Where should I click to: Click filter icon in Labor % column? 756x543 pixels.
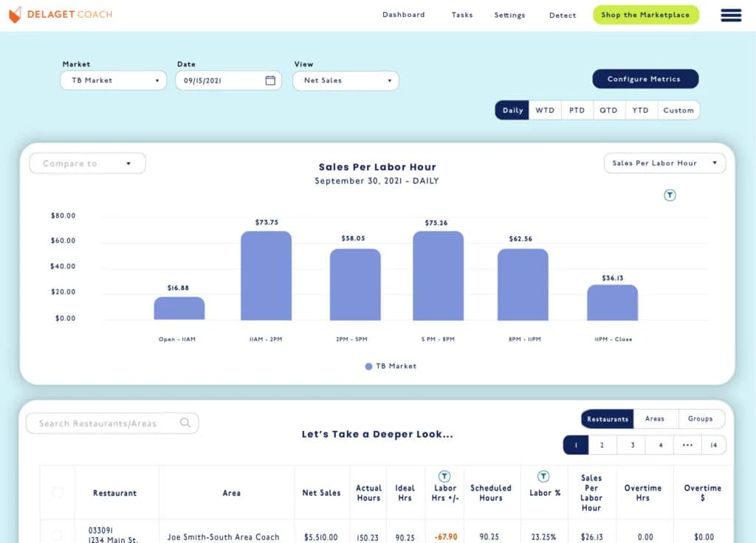(x=543, y=477)
